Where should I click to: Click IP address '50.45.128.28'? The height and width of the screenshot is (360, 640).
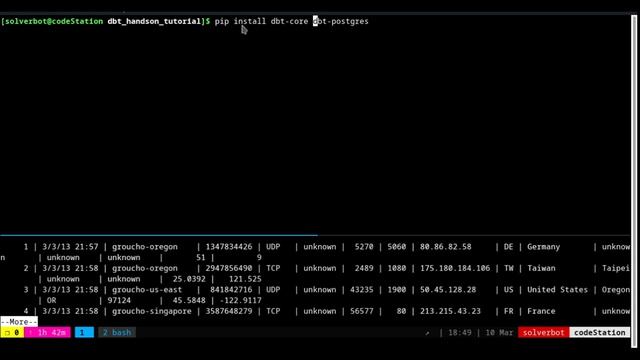pos(448,289)
